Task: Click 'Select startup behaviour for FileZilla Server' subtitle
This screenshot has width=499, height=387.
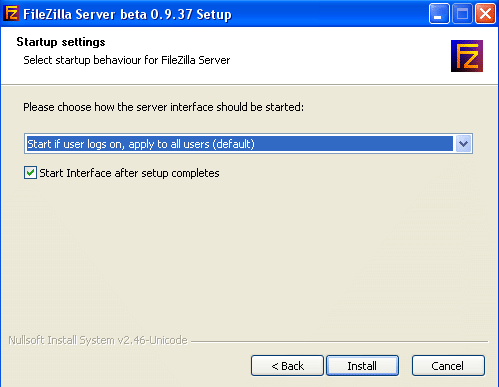Action: [127, 60]
